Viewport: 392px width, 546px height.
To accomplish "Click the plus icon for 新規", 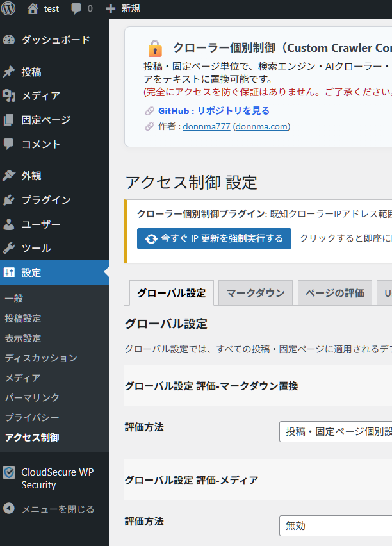I will point(110,9).
